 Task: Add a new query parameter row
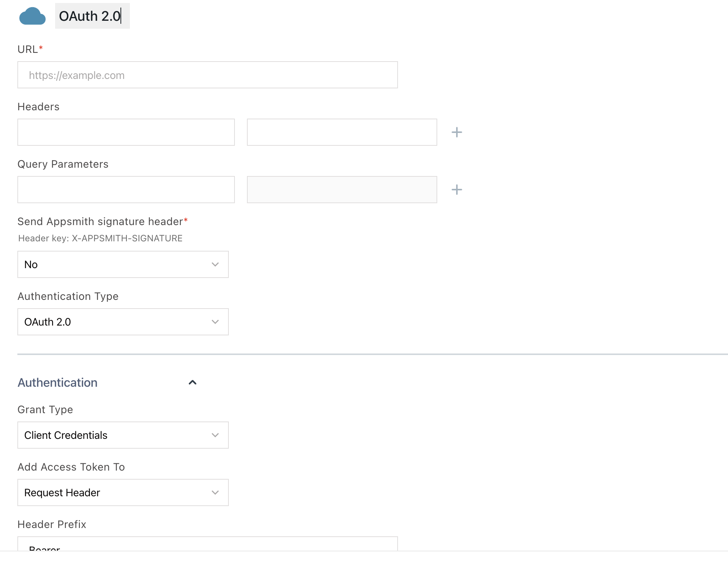[x=457, y=190]
